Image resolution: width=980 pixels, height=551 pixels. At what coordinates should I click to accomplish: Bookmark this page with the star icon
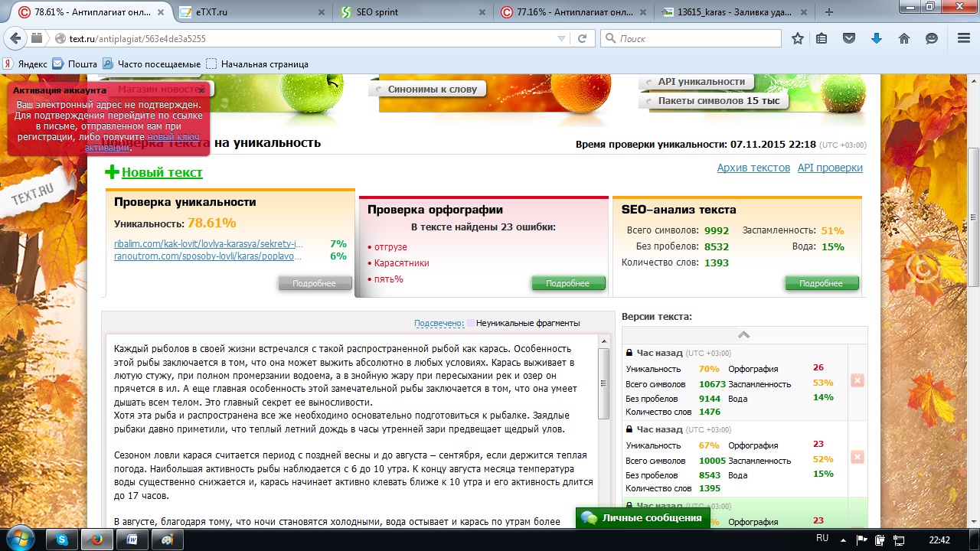pyautogui.click(x=797, y=38)
